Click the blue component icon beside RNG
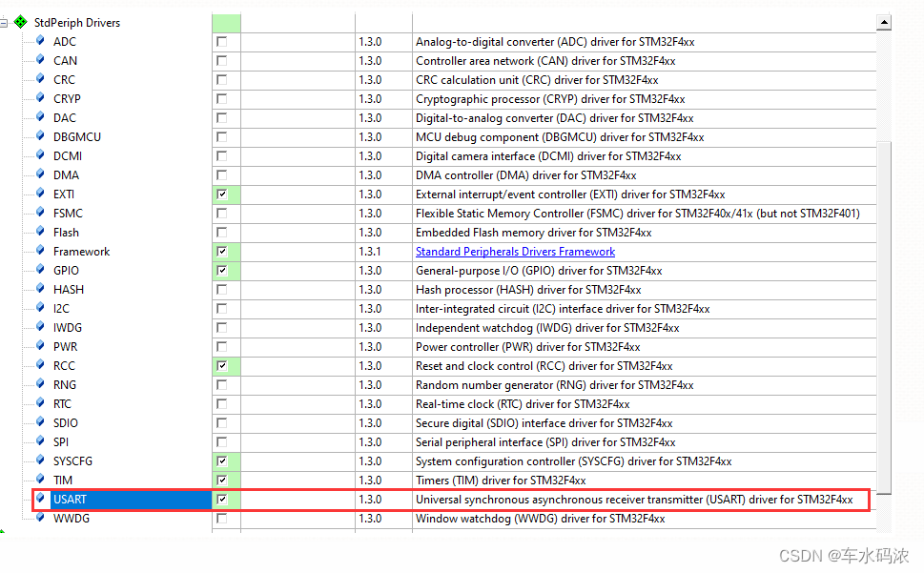This screenshot has width=924, height=573. pos(40,383)
